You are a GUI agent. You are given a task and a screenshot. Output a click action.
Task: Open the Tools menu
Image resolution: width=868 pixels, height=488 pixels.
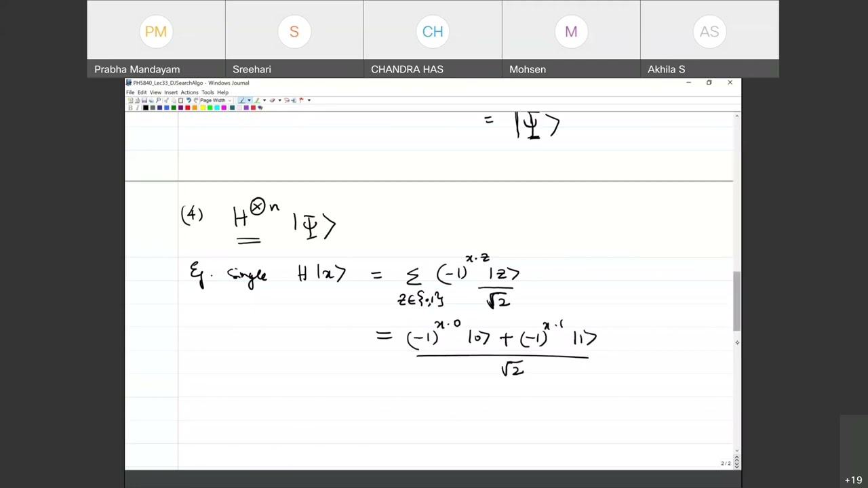(x=208, y=92)
